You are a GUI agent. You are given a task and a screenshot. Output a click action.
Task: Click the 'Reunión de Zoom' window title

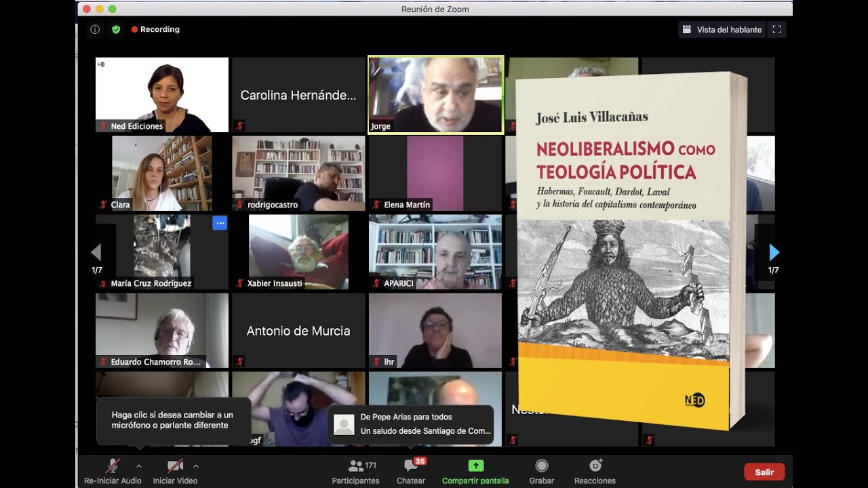[x=435, y=9]
